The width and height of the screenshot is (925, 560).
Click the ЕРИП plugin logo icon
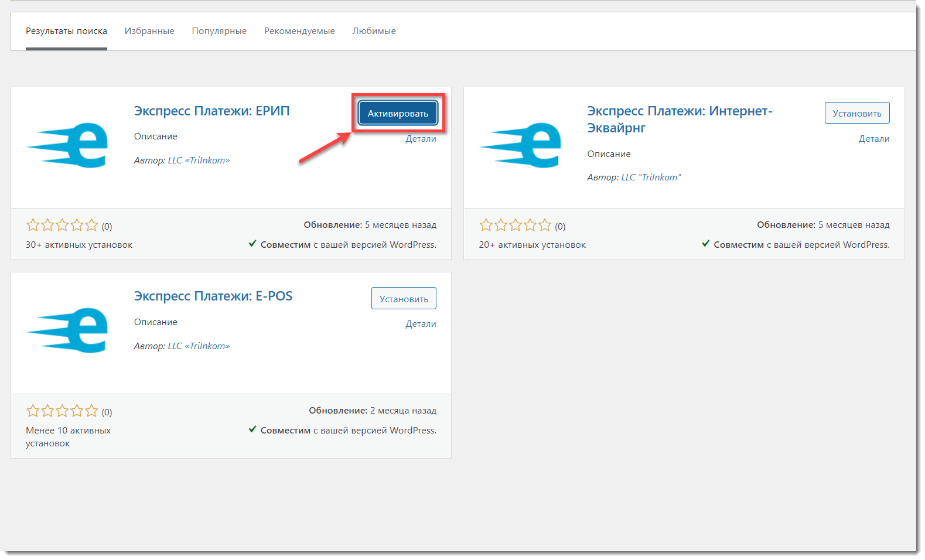click(x=67, y=145)
